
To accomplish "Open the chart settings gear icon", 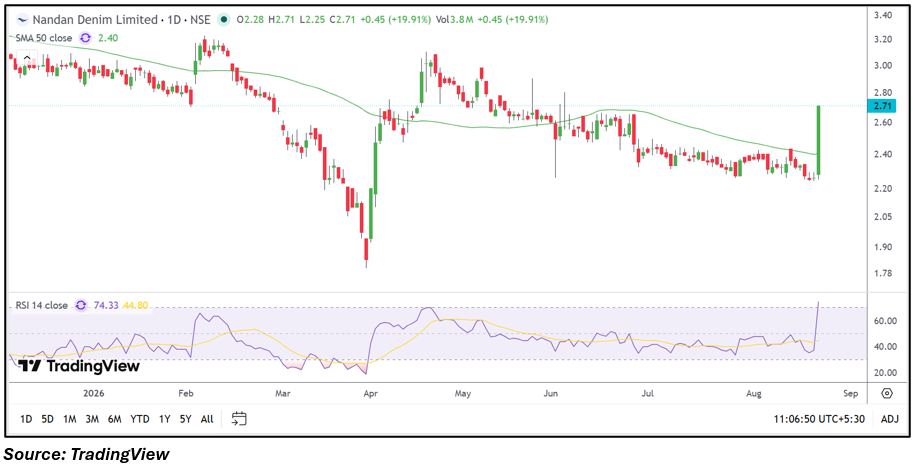I will click(886, 393).
